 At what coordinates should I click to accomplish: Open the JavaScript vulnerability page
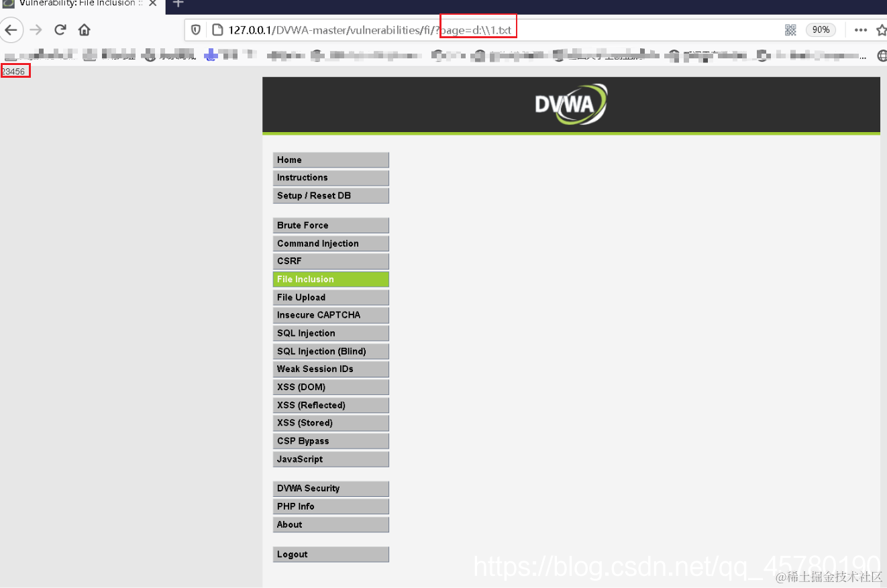[x=331, y=459]
